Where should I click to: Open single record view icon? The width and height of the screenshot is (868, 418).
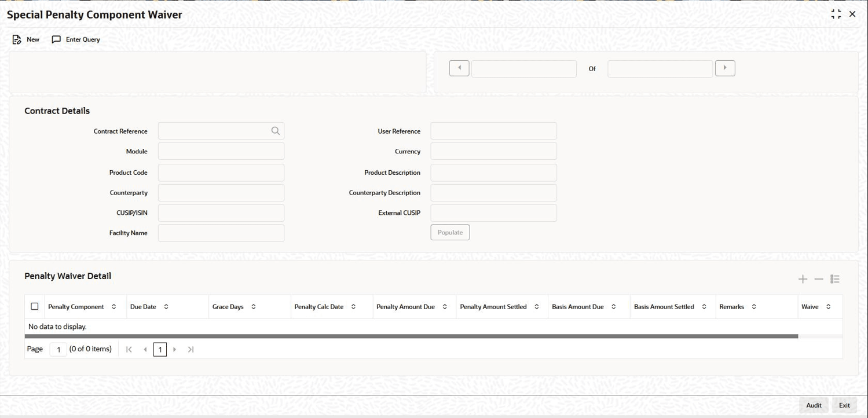835,279
